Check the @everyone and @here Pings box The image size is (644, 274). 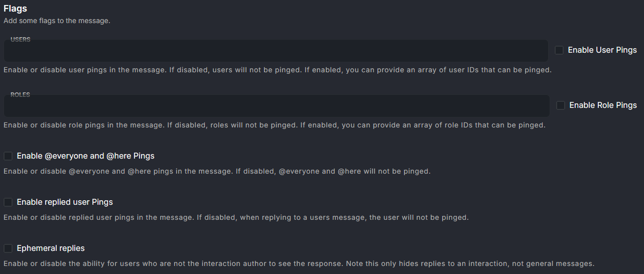[8, 156]
